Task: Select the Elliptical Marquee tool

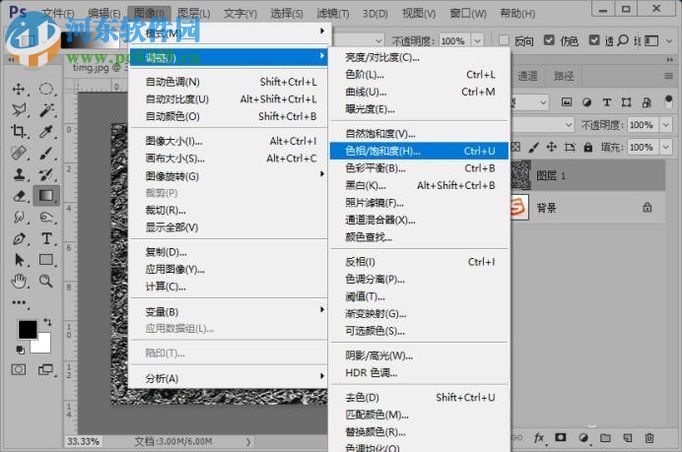Action: click(x=46, y=89)
